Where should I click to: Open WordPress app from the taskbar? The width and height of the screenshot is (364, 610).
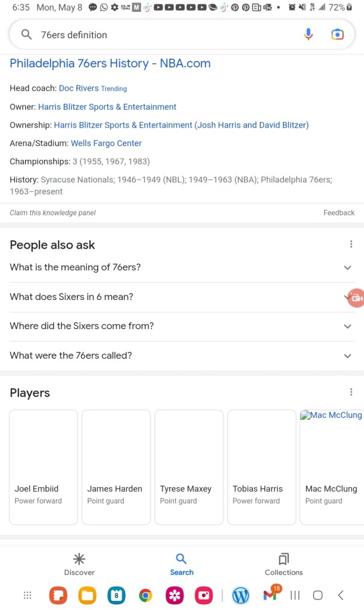coord(241,595)
